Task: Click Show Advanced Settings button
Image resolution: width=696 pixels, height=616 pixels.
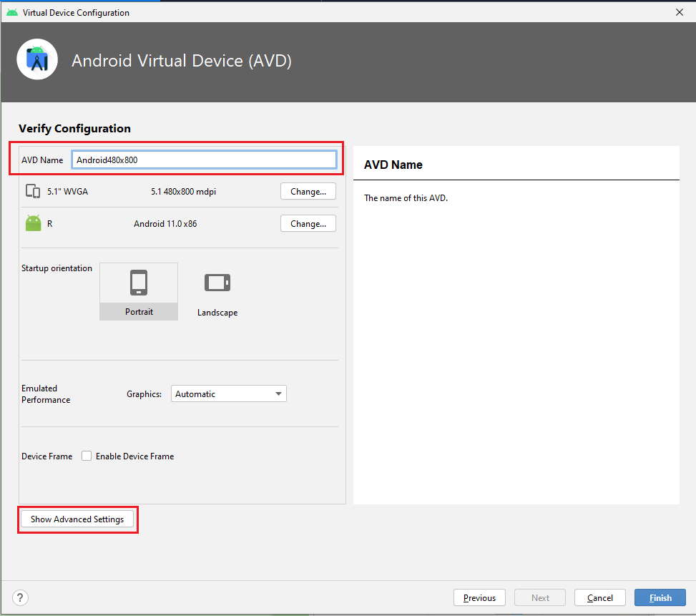Action: click(77, 519)
